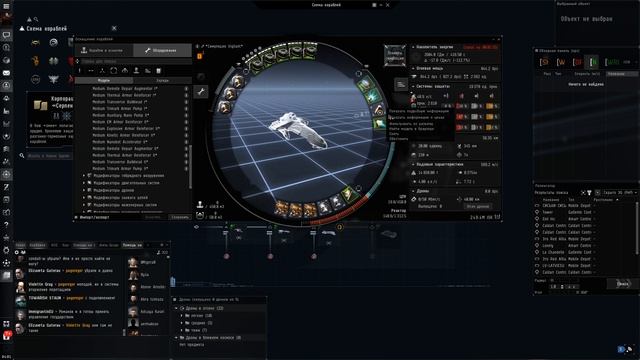Image resolution: width=640 pixels, height=360 pixels.
Task: Click the Поиск button in probe scanner
Action: [x=622, y=284]
